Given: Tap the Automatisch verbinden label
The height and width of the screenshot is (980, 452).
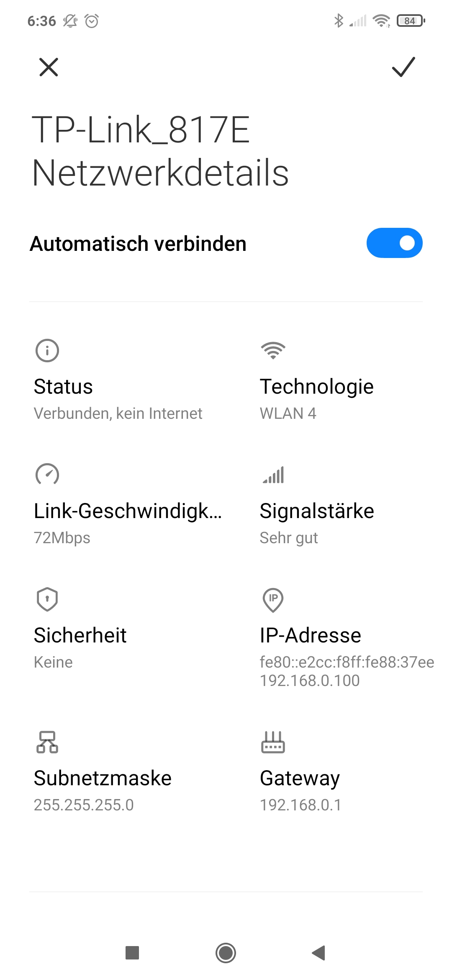Looking at the screenshot, I should tap(138, 244).
